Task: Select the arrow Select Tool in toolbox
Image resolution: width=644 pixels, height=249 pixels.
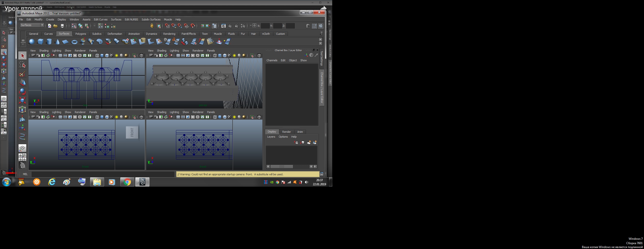Action: pyautogui.click(x=22, y=56)
